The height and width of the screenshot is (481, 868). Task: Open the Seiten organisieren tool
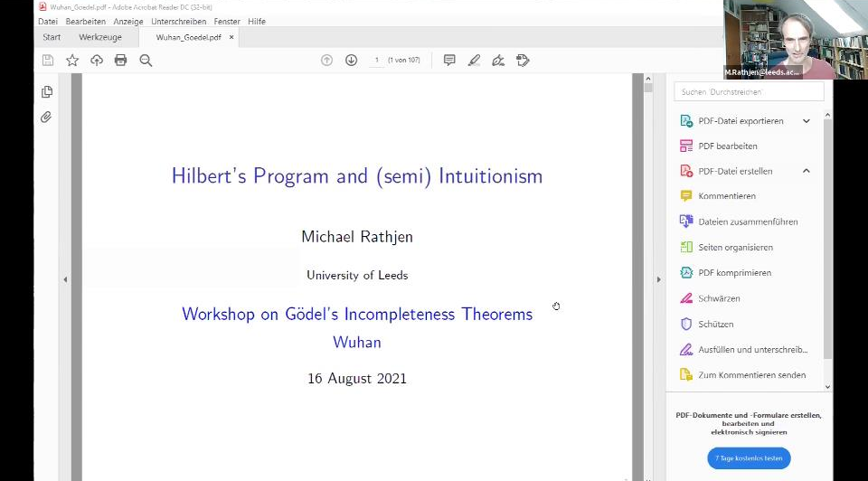[x=735, y=247]
